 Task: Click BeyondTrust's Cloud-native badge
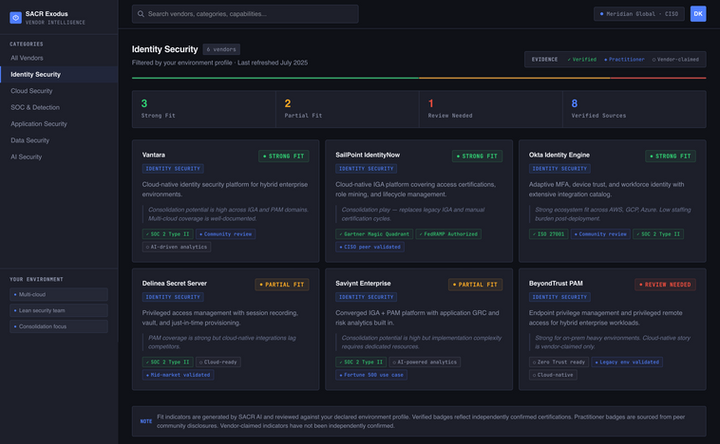[x=553, y=375]
